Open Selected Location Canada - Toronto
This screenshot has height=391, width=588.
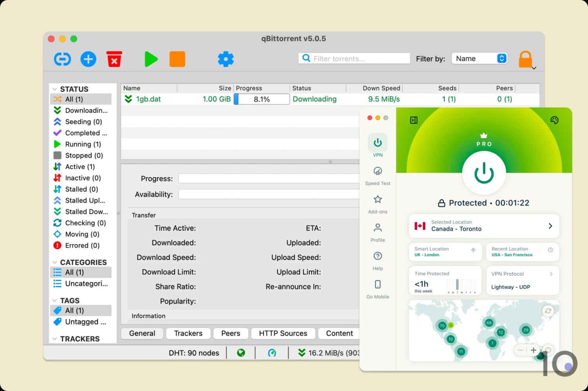pyautogui.click(x=484, y=226)
